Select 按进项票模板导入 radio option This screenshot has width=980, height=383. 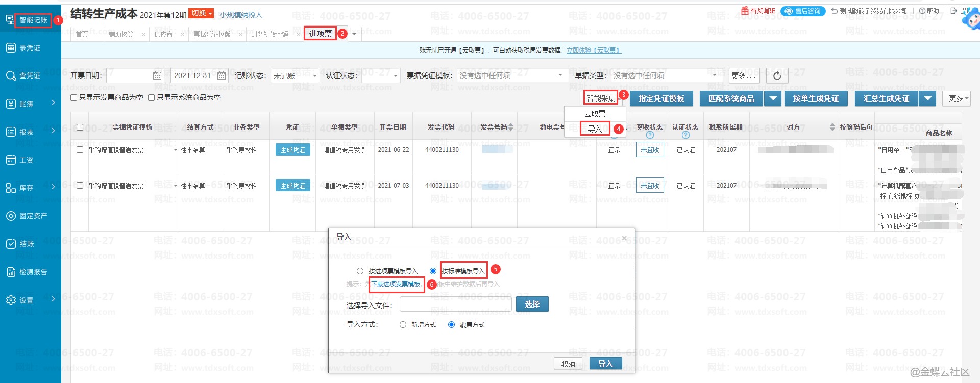point(360,271)
